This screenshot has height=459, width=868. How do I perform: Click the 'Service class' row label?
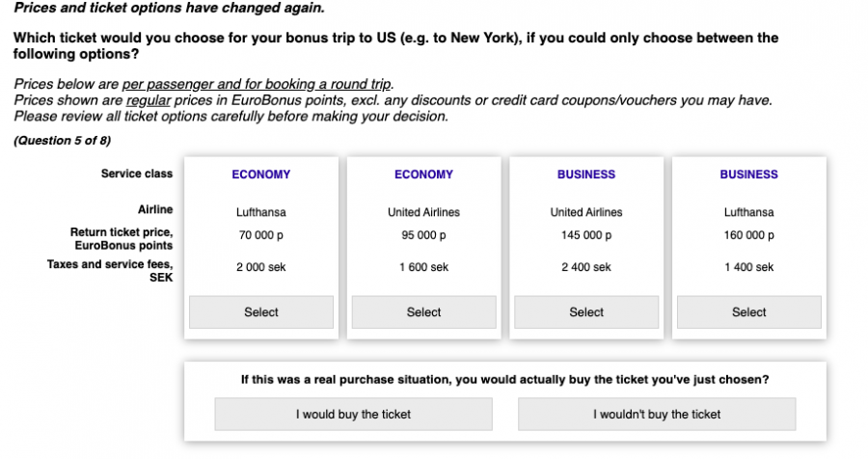137,174
